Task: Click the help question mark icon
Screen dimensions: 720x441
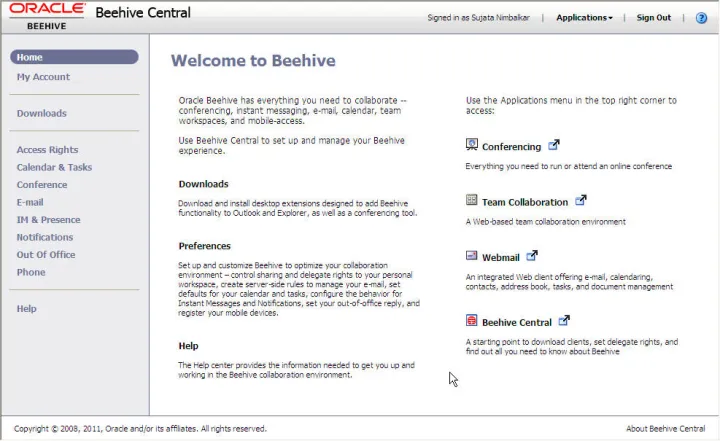Action: click(701, 18)
